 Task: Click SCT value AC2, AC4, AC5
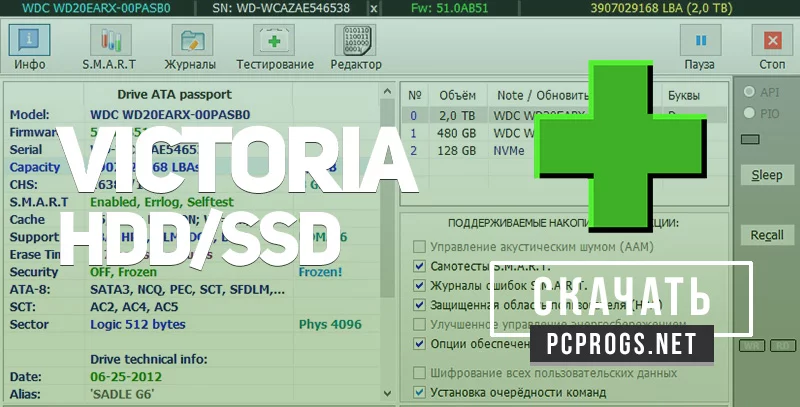[134, 307]
